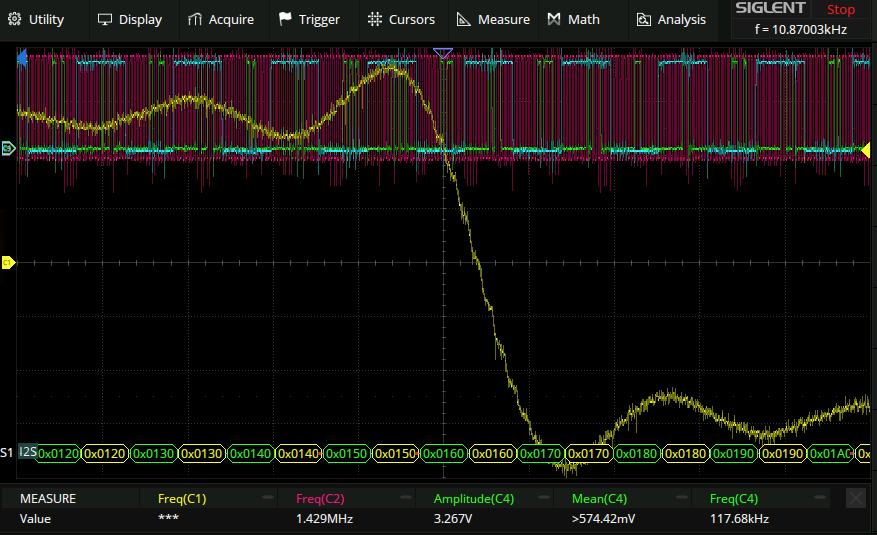Select the Cursors menu item

401,19
